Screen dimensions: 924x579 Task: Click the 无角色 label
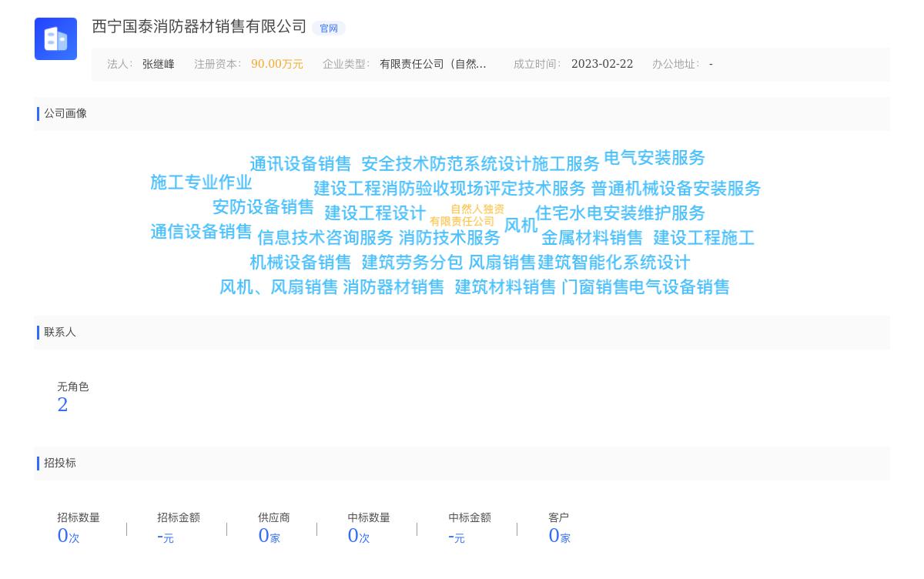coord(73,387)
